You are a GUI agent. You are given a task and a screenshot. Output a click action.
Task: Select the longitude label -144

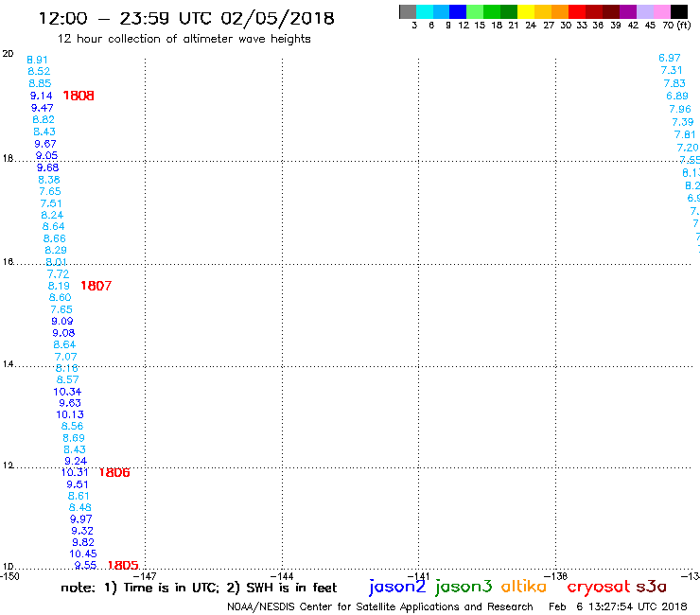pyautogui.click(x=282, y=576)
